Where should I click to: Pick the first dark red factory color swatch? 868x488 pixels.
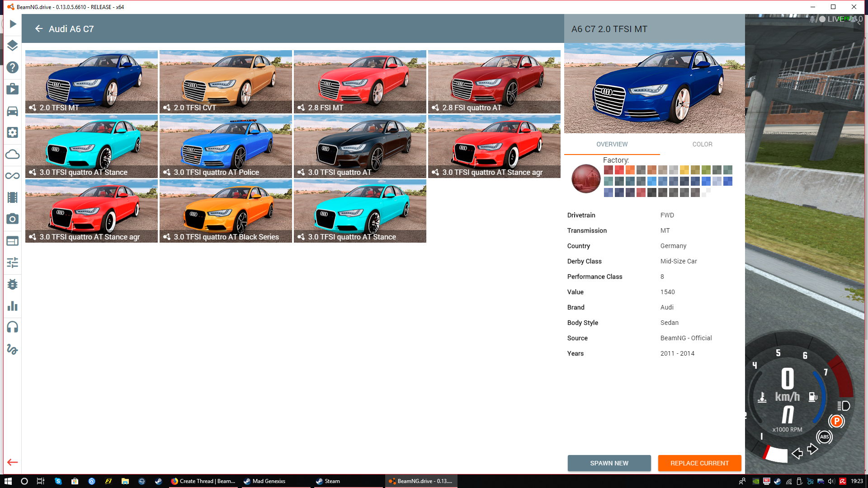[609, 170]
